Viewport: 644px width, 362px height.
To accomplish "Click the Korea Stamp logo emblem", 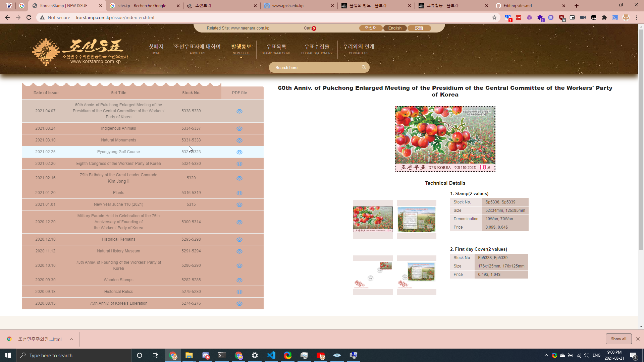I will (46, 52).
